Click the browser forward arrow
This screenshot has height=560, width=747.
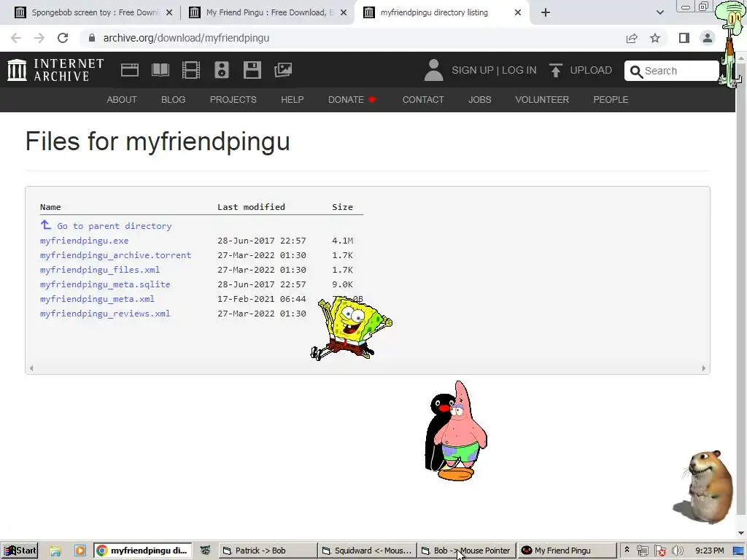point(39,38)
